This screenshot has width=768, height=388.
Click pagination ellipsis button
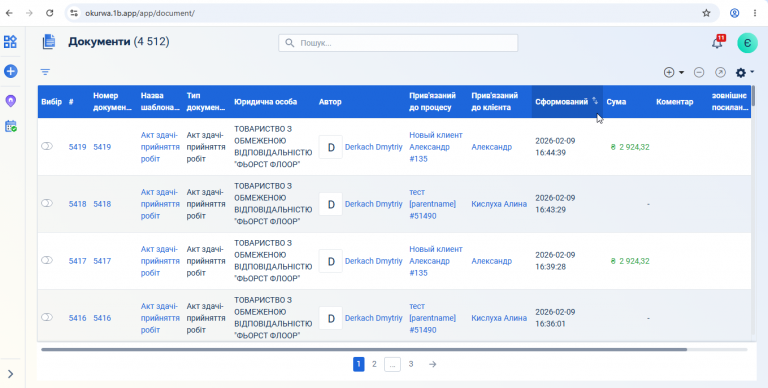click(x=392, y=364)
